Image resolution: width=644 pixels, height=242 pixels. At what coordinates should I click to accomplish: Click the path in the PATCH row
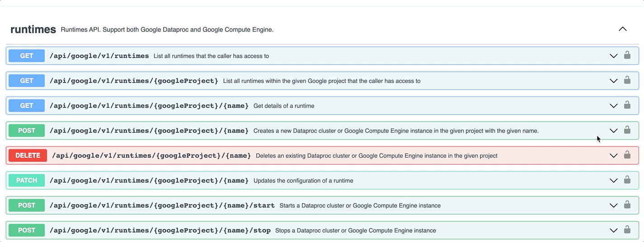click(x=149, y=180)
